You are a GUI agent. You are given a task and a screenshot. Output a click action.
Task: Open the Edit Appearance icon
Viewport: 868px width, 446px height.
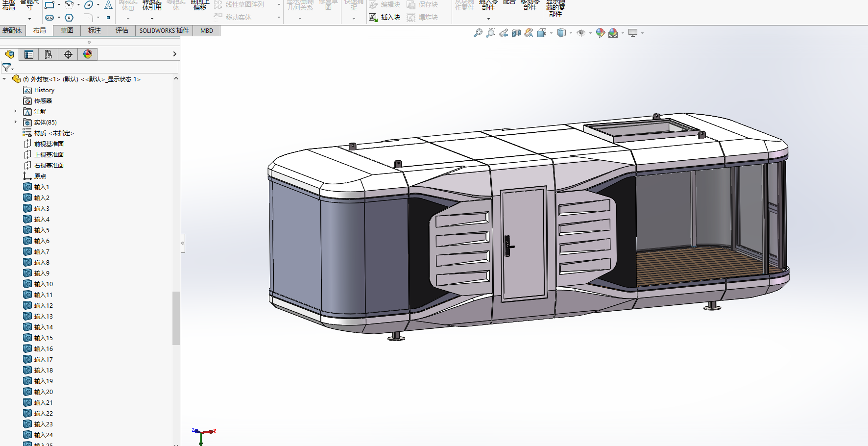(x=600, y=33)
